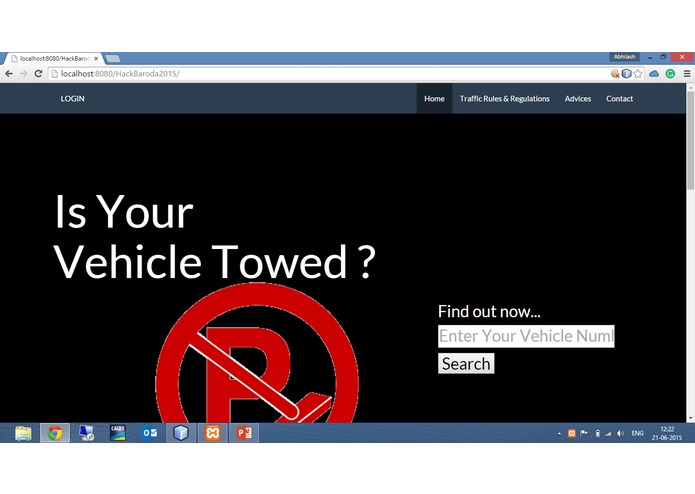Image resolution: width=695 pixels, height=494 pixels.
Task: Click the 'Is Your Vehicle Towed ?' heading
Action: point(215,237)
